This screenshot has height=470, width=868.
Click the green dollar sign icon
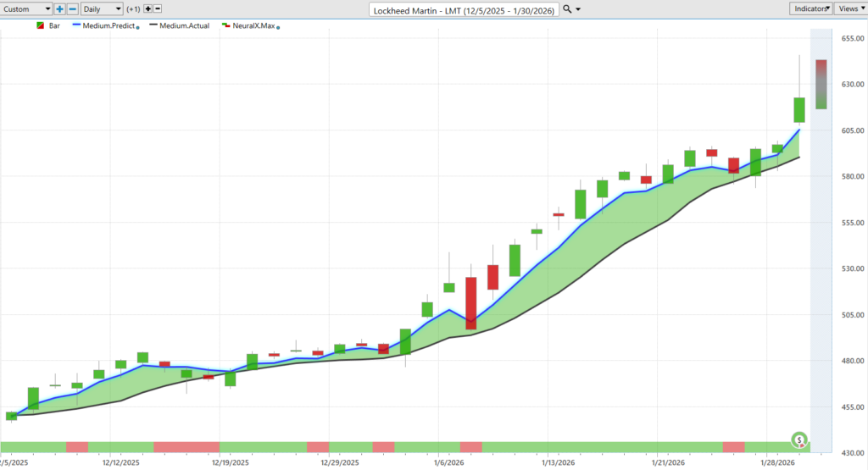pyautogui.click(x=799, y=440)
